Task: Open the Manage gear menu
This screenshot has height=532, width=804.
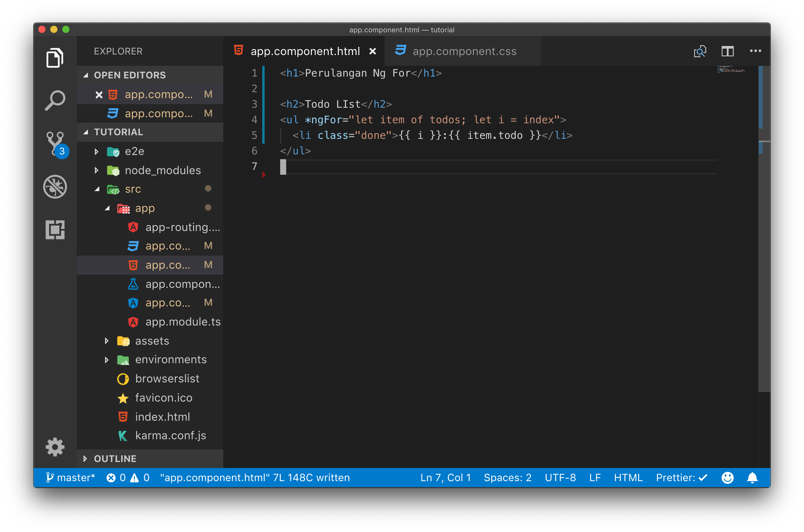Action: pyautogui.click(x=55, y=447)
